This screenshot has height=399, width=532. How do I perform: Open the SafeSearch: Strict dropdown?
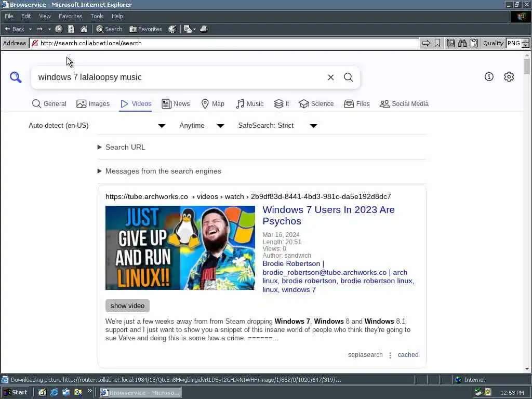pyautogui.click(x=277, y=126)
